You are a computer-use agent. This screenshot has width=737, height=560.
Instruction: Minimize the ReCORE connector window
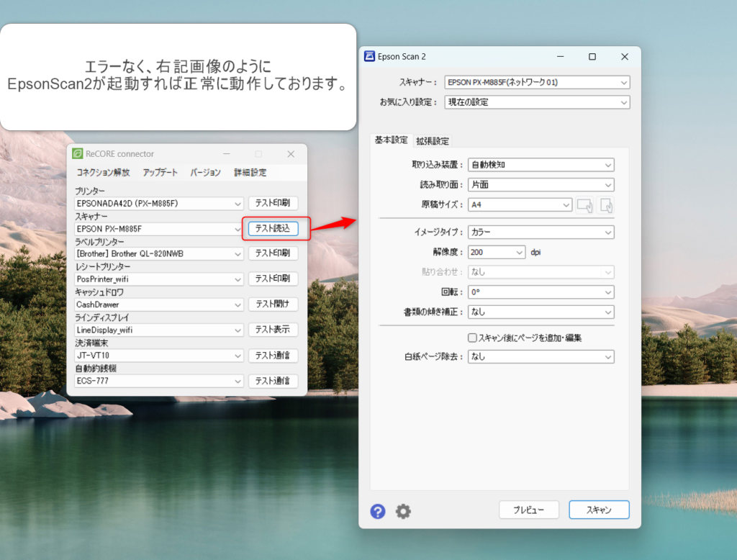pyautogui.click(x=227, y=154)
